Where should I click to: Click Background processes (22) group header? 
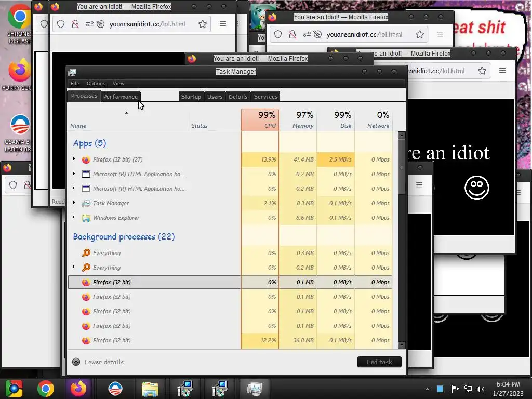pyautogui.click(x=124, y=236)
